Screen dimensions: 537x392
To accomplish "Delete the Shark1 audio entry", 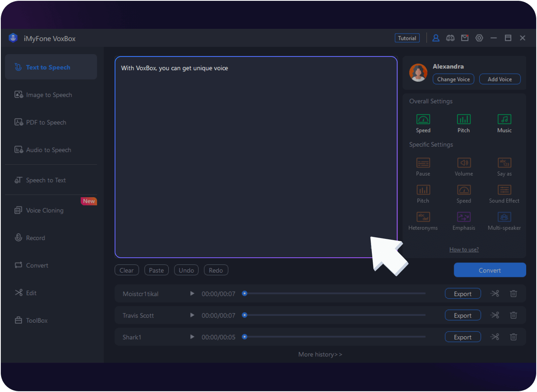I will [513, 337].
